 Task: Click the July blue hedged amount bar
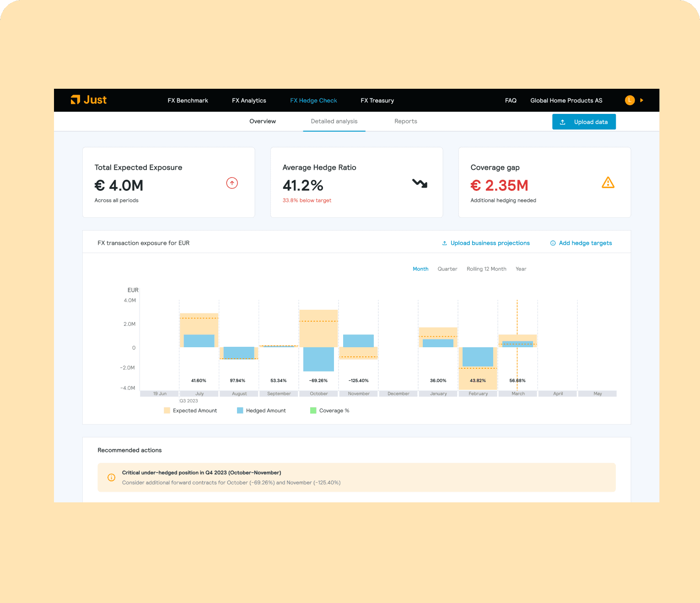[x=199, y=341]
